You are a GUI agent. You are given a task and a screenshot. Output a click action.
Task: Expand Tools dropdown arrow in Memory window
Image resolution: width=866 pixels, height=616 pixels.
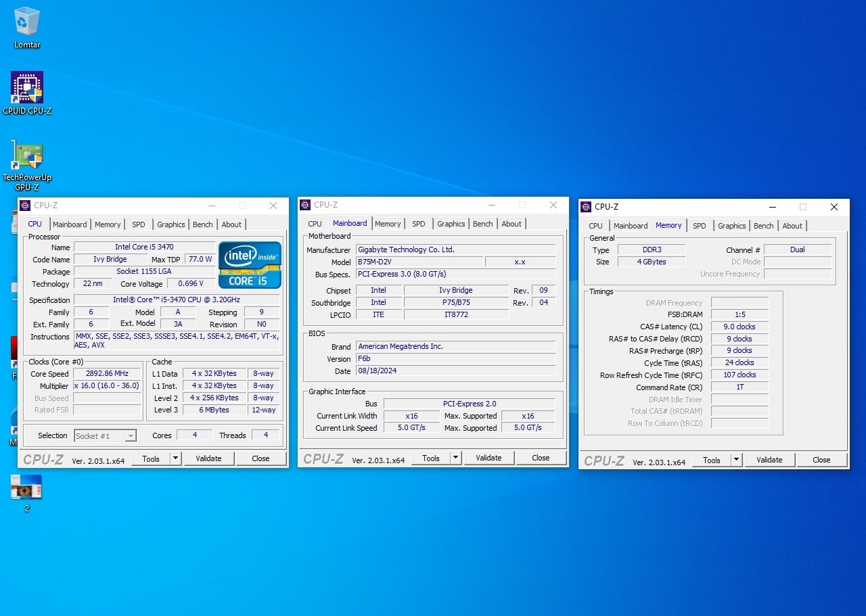pyautogui.click(x=736, y=460)
